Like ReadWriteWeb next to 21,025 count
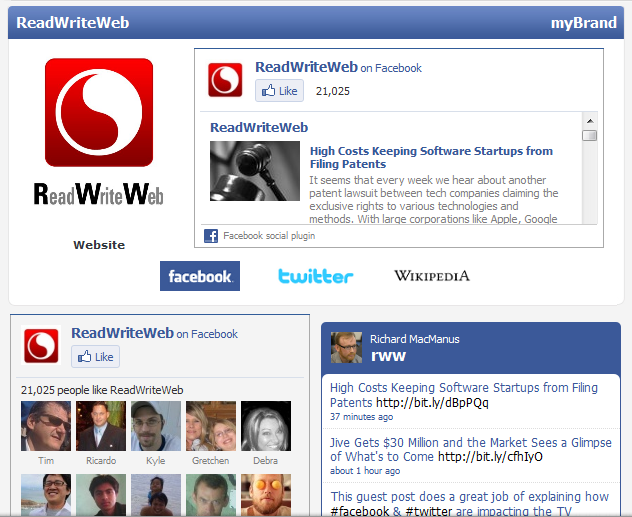Screen dimensions: 632x517 (x=279, y=91)
